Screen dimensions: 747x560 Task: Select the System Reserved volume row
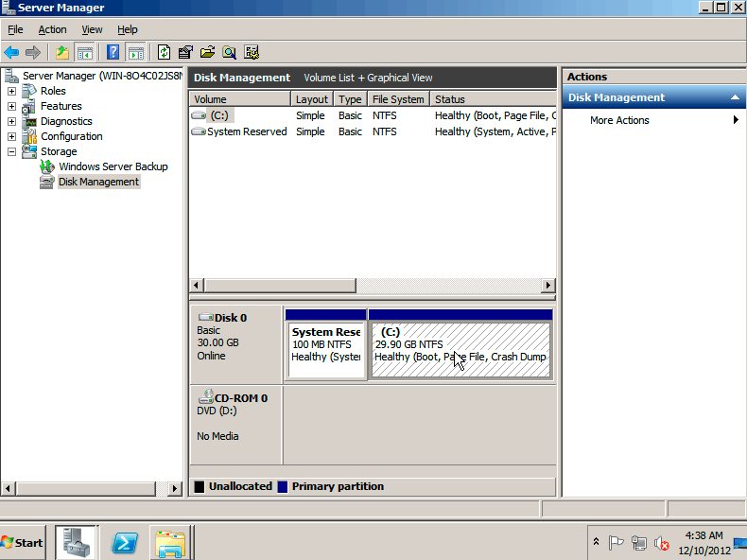373,131
